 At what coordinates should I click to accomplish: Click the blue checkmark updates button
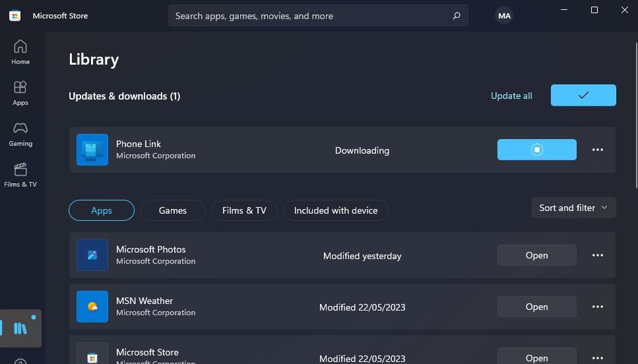(583, 95)
